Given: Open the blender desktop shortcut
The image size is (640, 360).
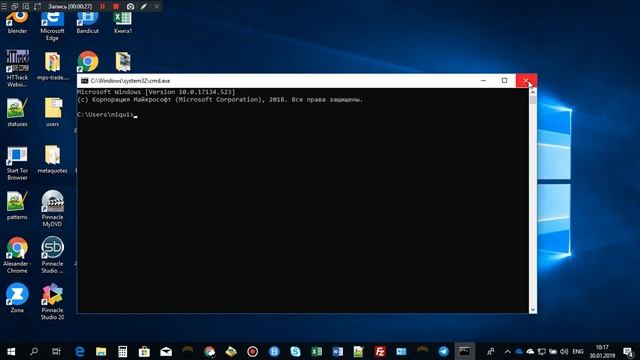Looking at the screenshot, I should pyautogui.click(x=17, y=23).
